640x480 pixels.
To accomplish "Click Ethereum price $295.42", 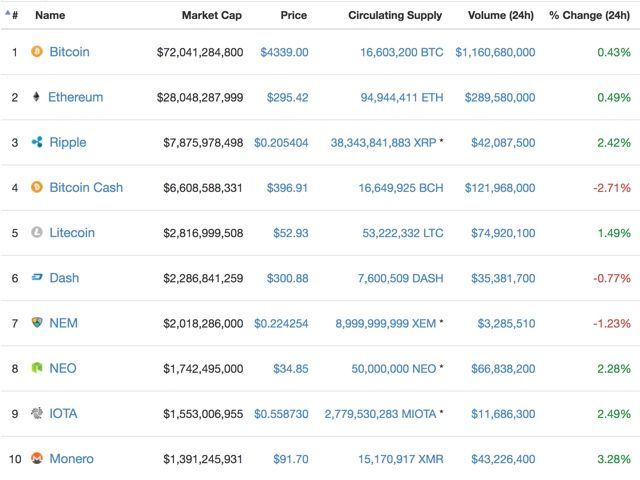I will (288, 98).
